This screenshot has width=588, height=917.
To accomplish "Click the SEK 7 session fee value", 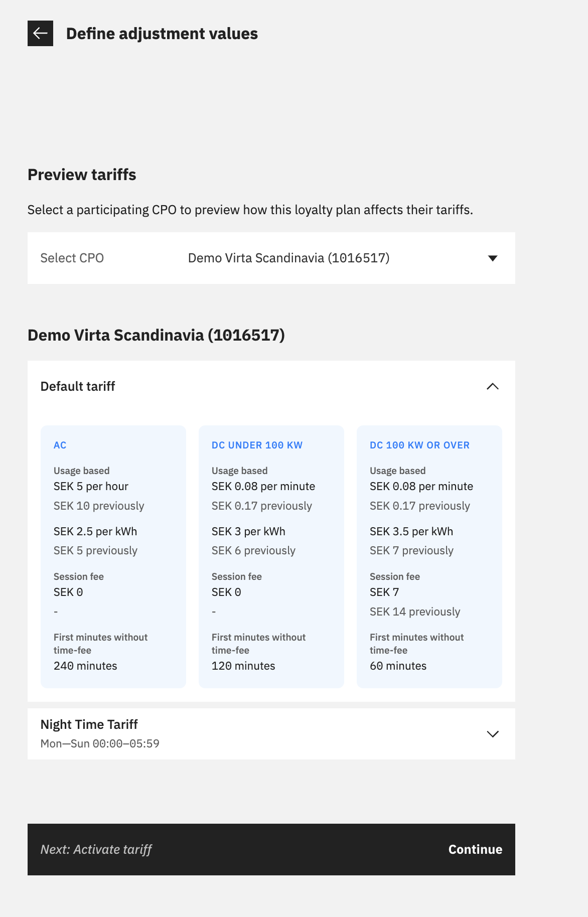I will click(x=384, y=592).
